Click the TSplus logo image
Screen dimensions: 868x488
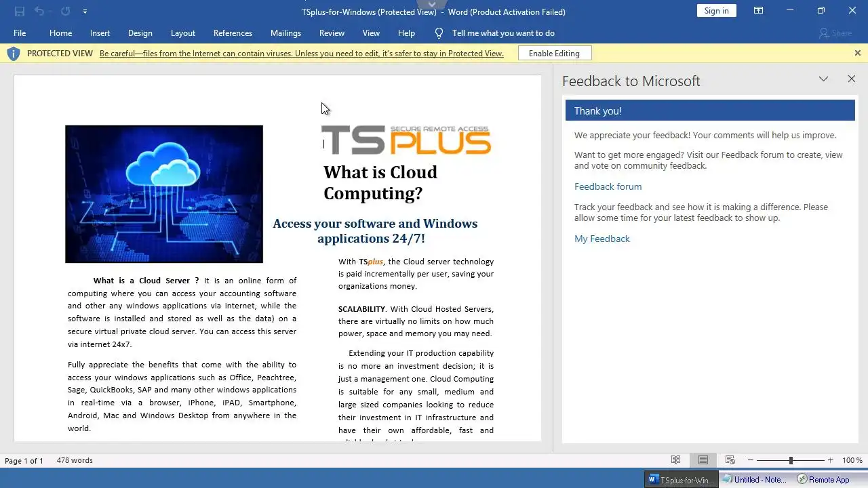tap(406, 140)
